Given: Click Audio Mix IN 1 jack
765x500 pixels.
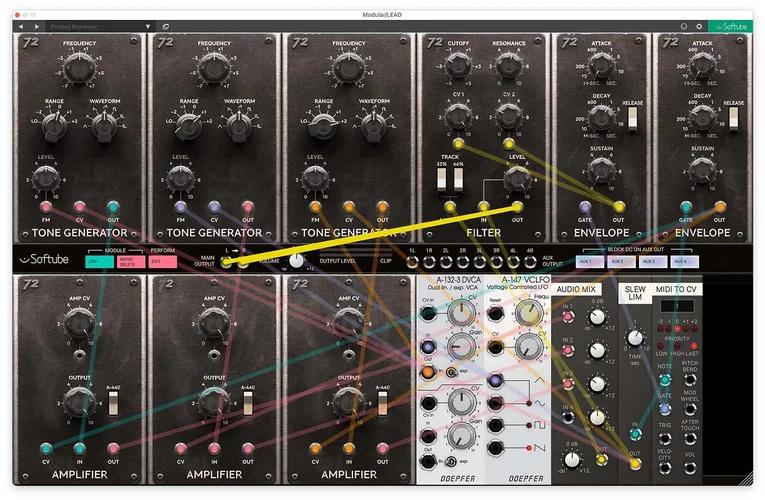Looking at the screenshot, I should 567,317.
